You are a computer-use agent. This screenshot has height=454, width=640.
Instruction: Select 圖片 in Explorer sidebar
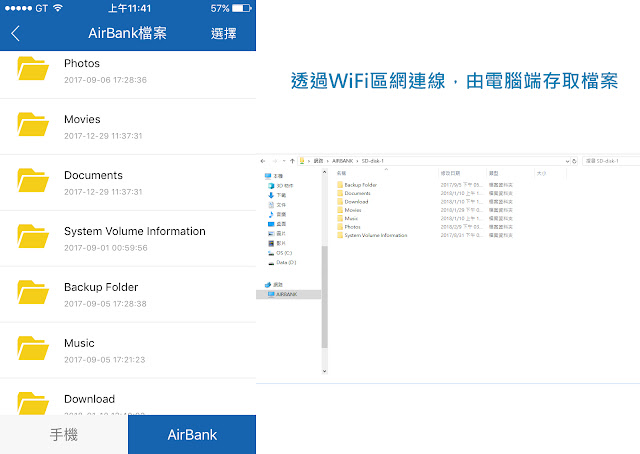click(x=277, y=234)
